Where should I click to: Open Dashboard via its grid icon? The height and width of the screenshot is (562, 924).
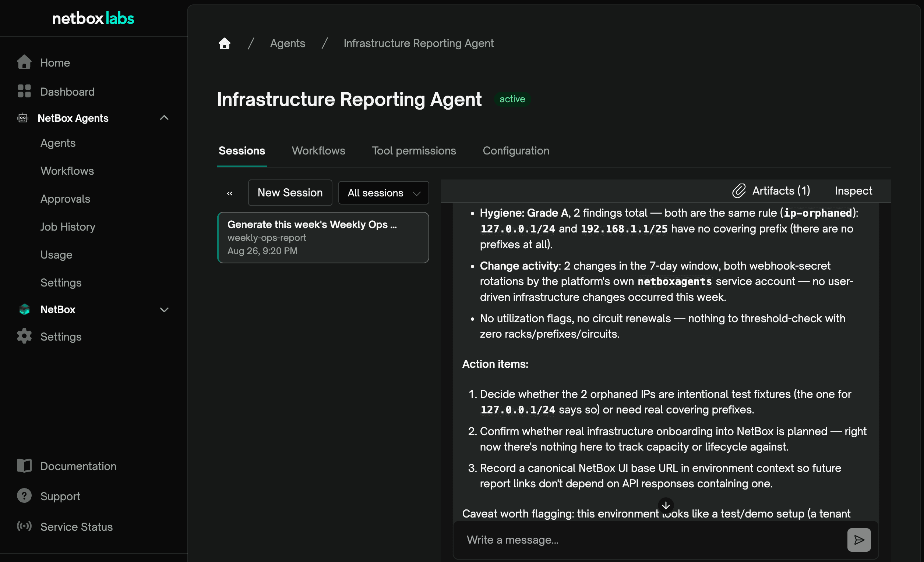pyautogui.click(x=24, y=91)
